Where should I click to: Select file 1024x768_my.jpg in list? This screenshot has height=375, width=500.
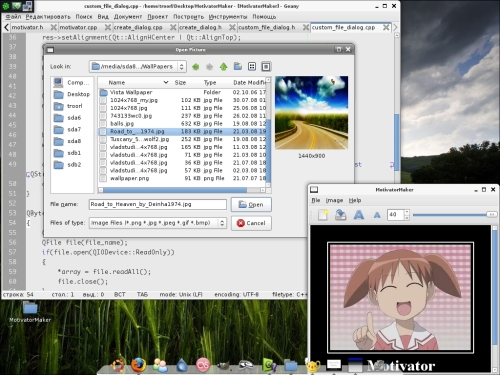(x=183, y=100)
